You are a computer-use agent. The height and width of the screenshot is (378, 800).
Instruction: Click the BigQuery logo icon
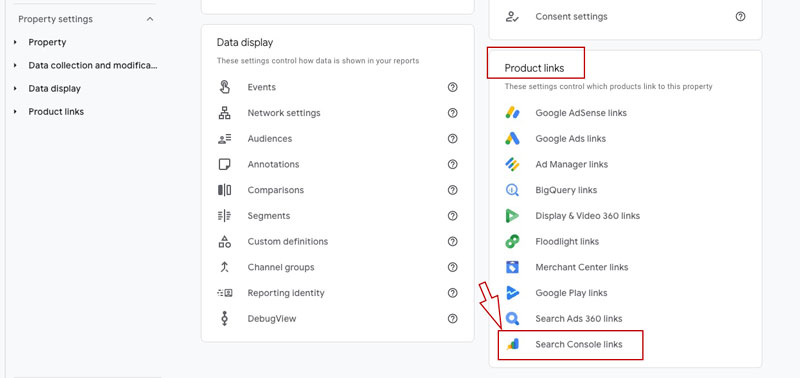click(x=512, y=190)
